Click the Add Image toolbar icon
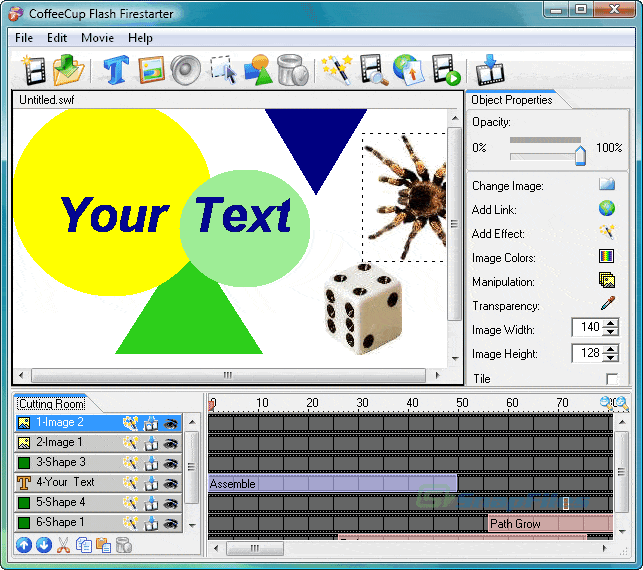Image resolution: width=643 pixels, height=570 pixels. tap(151, 70)
